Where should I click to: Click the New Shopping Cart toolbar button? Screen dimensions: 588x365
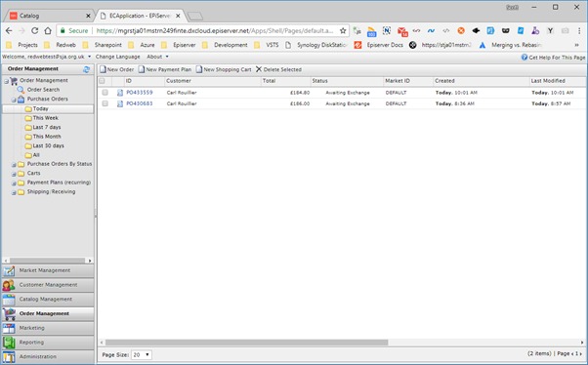pos(224,69)
